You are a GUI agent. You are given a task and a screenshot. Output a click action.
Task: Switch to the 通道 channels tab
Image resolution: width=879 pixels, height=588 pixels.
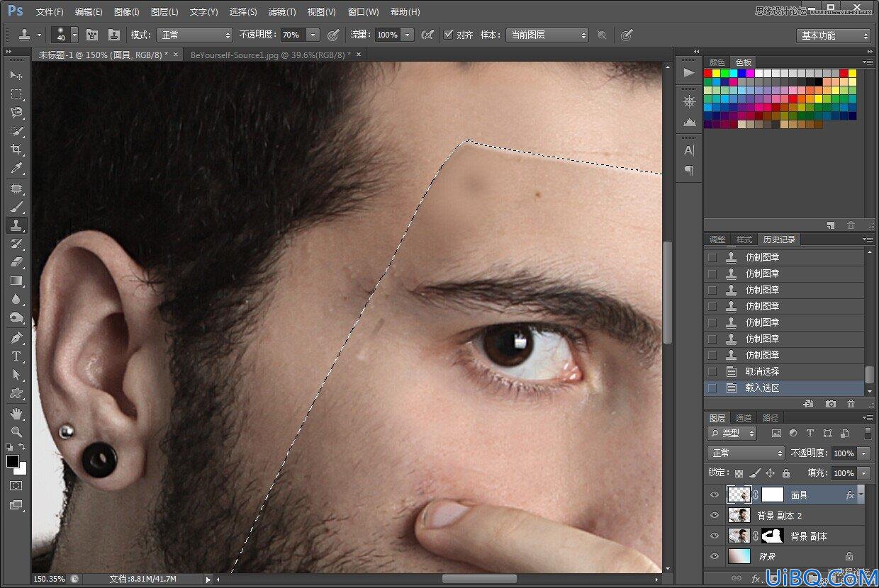744,418
